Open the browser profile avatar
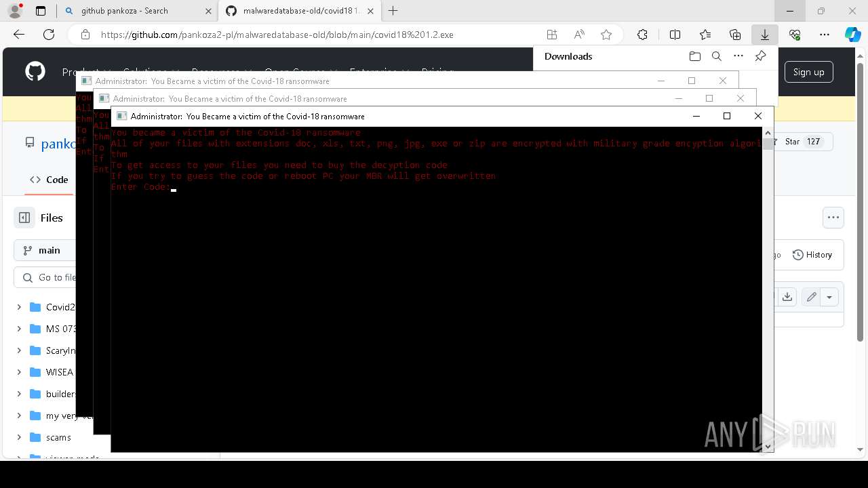This screenshot has width=868, height=488. 15,11
